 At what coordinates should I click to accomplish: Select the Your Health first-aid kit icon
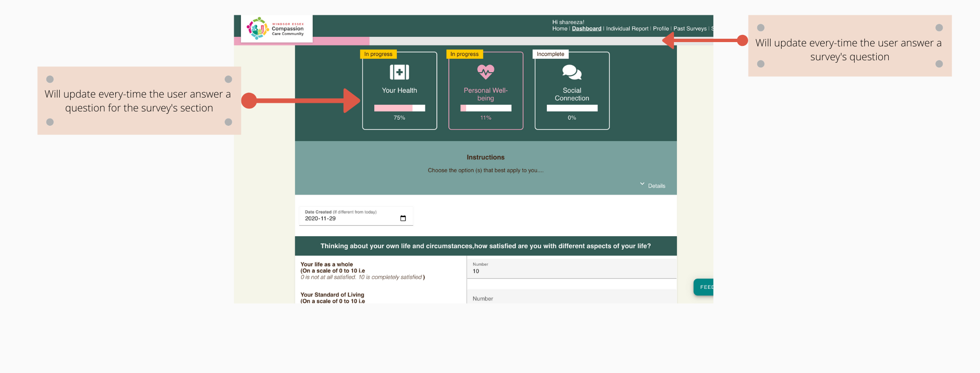click(x=399, y=72)
